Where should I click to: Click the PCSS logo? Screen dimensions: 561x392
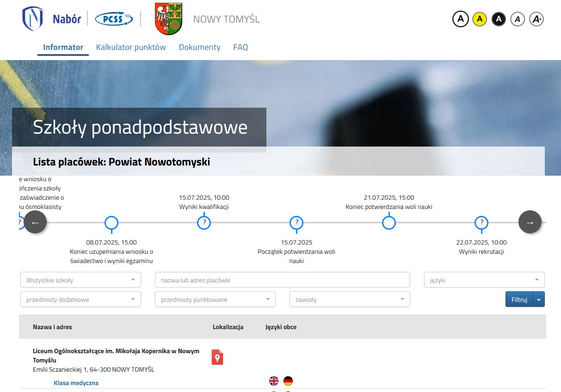coord(113,19)
